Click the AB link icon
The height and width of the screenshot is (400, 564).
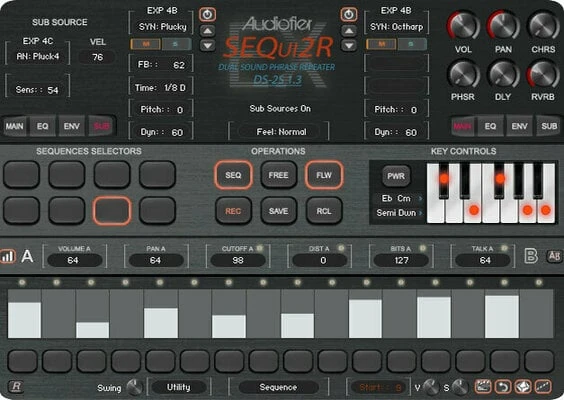[554, 256]
